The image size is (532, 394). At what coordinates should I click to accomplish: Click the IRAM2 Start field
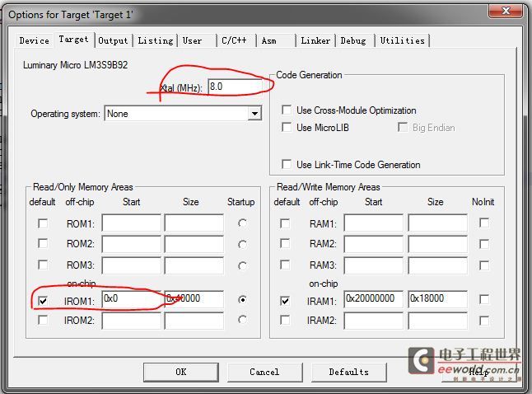point(374,321)
